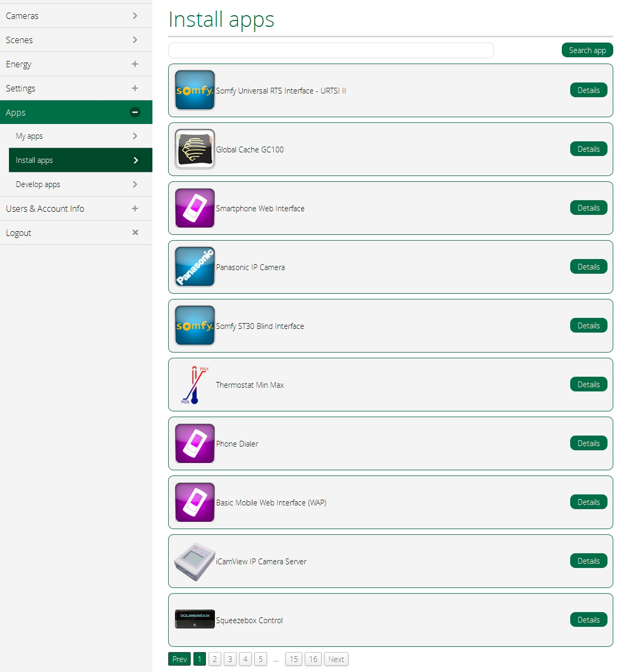618x672 pixels.
Task: Focus the app search text field
Action: tap(331, 50)
